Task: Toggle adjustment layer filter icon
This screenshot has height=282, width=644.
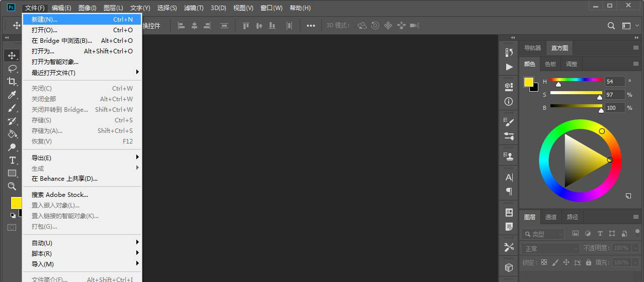Action: (588, 234)
